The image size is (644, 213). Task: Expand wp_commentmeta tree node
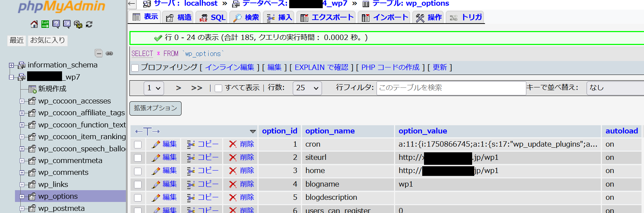pyautogui.click(x=22, y=161)
